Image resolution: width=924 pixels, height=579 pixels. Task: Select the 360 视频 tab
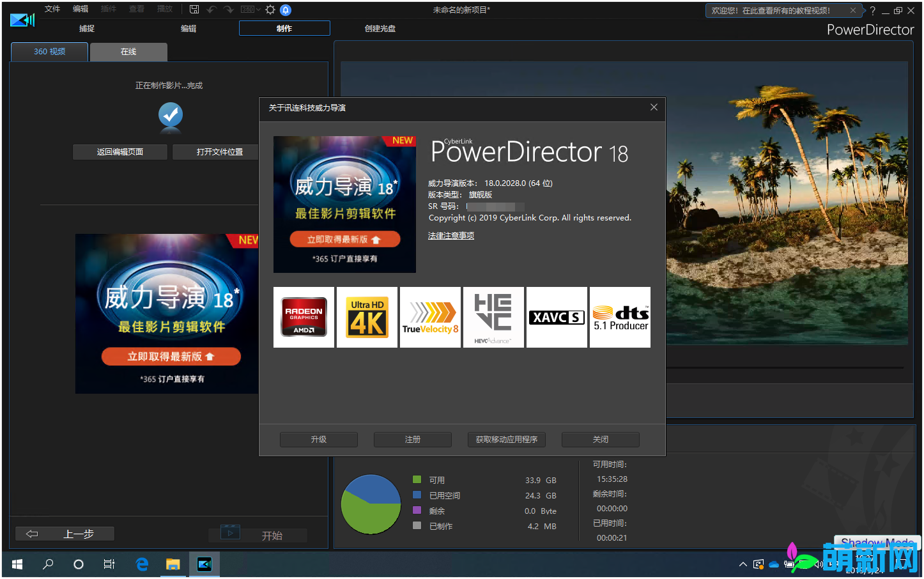50,52
